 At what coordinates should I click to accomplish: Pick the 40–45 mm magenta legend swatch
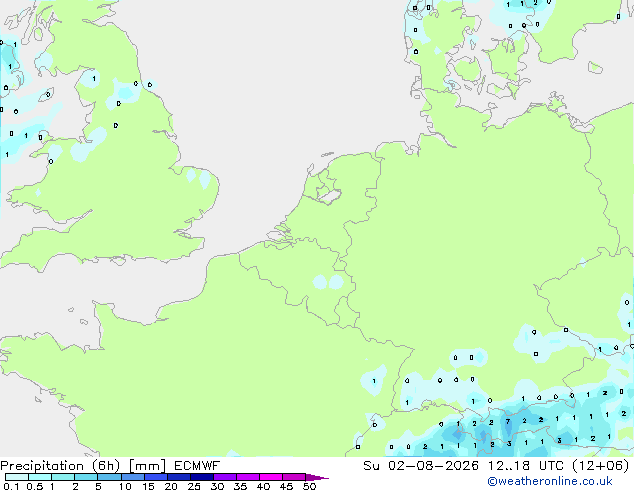pos(271,477)
